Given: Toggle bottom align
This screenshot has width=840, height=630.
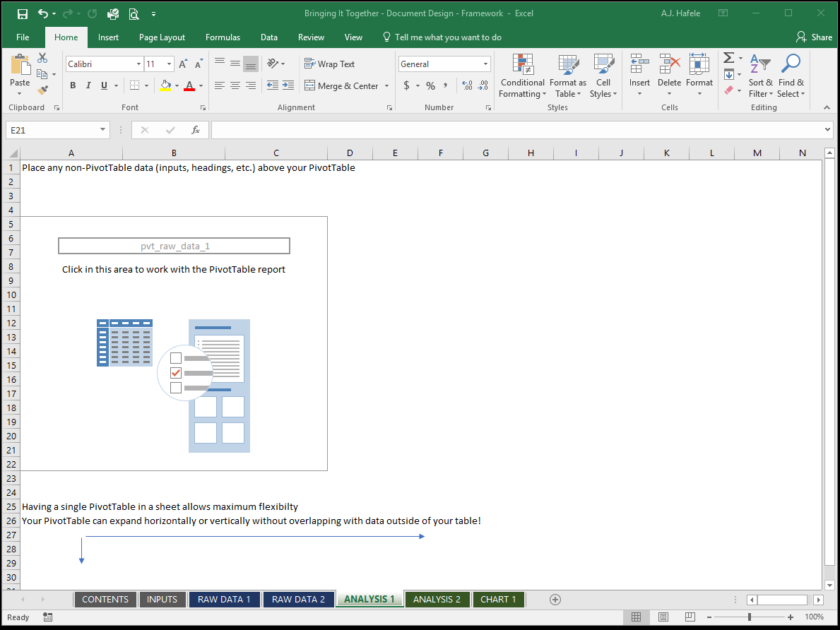Looking at the screenshot, I should coord(251,64).
